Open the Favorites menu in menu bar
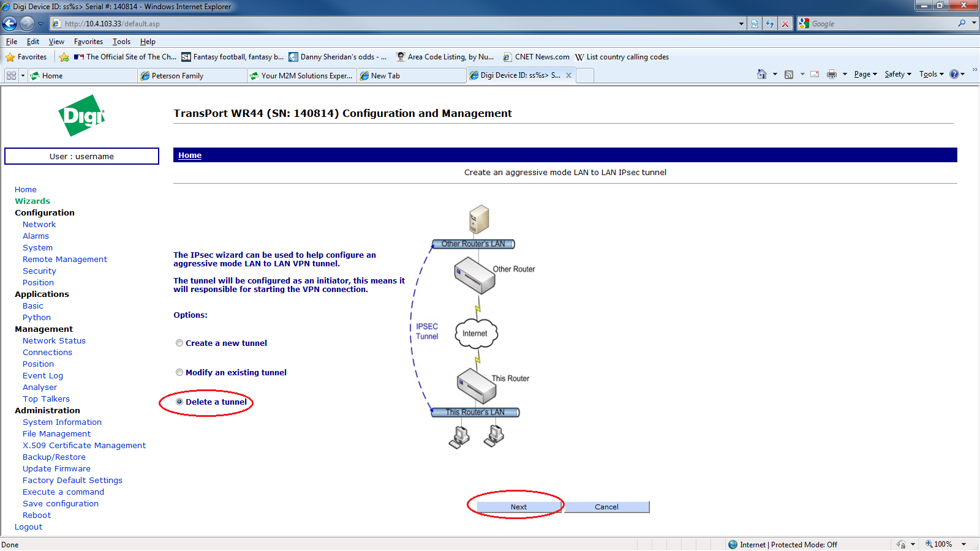Image resolution: width=980 pixels, height=551 pixels. 88,42
